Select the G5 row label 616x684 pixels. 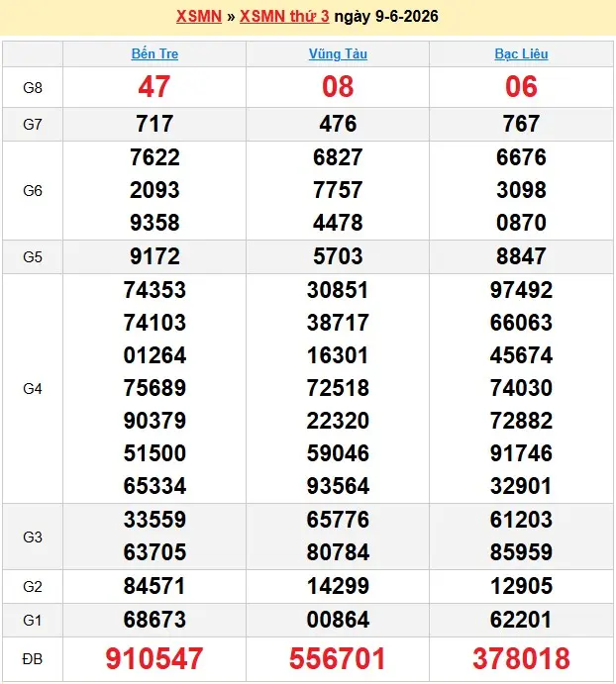coord(33,257)
